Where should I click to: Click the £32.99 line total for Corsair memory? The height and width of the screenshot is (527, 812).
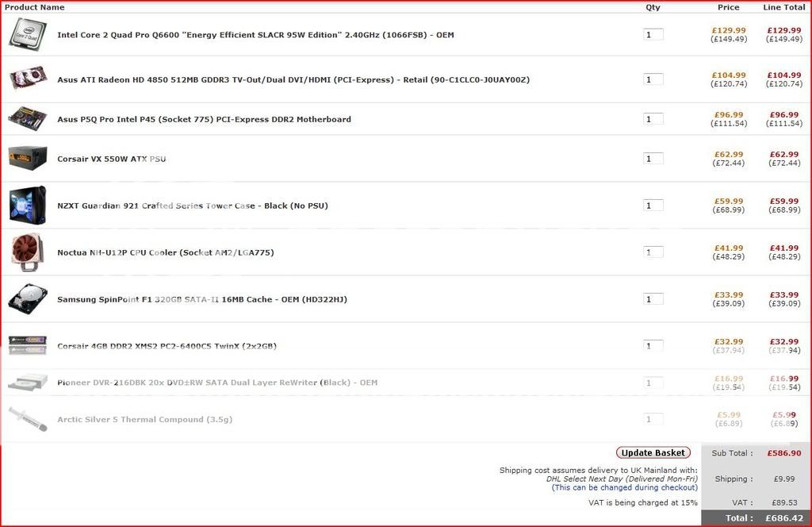784,341
